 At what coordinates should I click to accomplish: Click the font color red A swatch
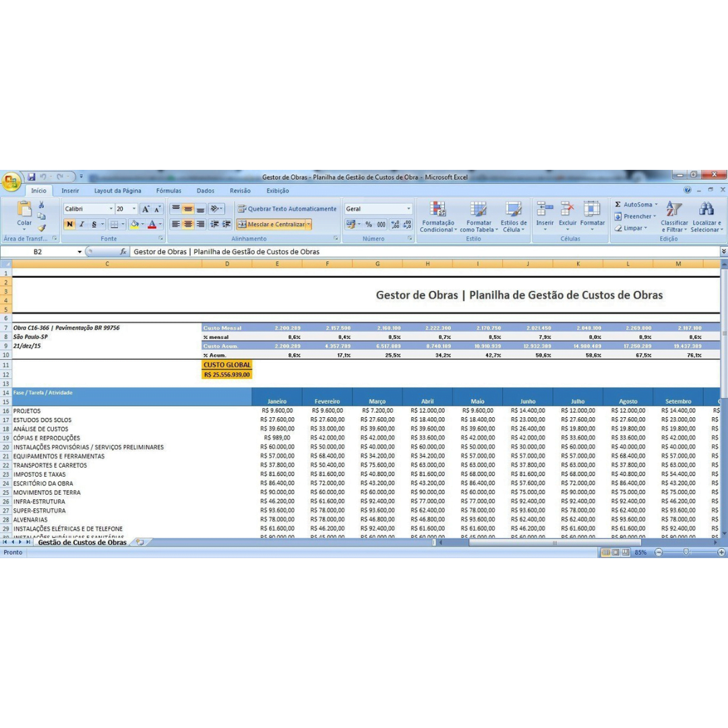[152, 224]
